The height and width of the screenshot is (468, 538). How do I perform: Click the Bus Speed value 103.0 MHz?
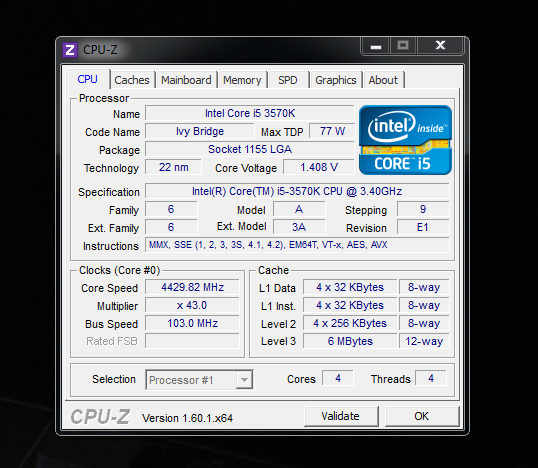[192, 323]
